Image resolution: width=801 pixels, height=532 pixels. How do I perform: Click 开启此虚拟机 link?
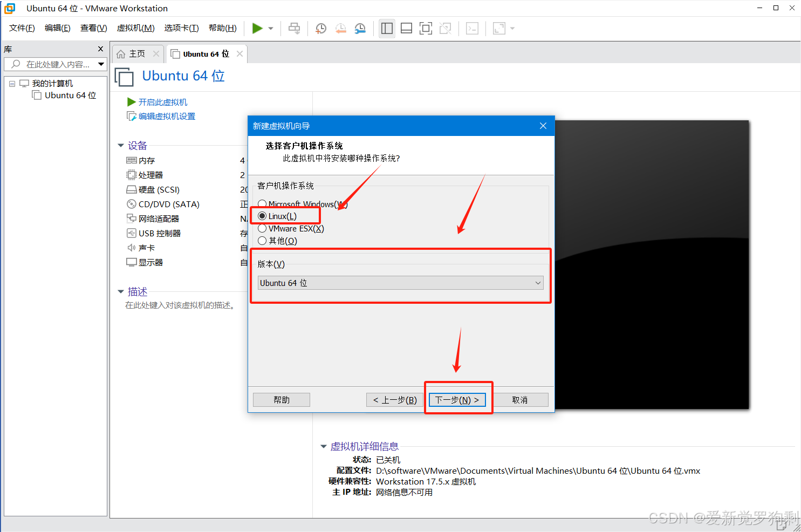pos(162,102)
